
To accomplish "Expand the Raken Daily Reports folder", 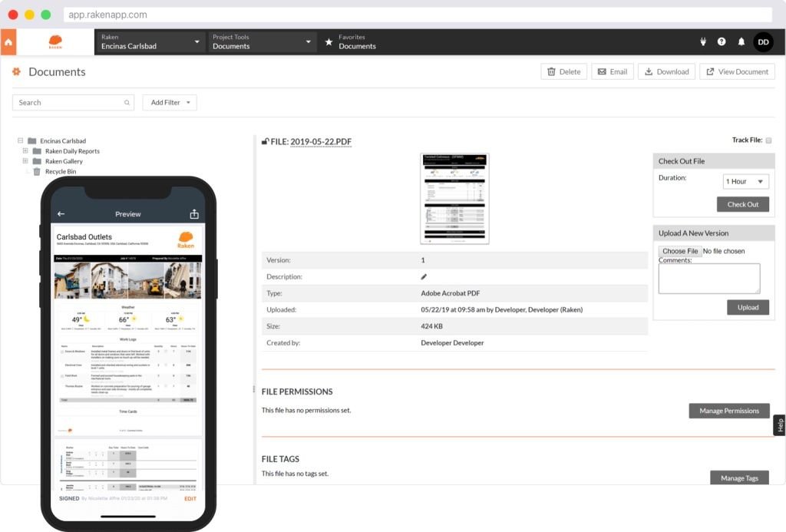I will click(x=25, y=151).
